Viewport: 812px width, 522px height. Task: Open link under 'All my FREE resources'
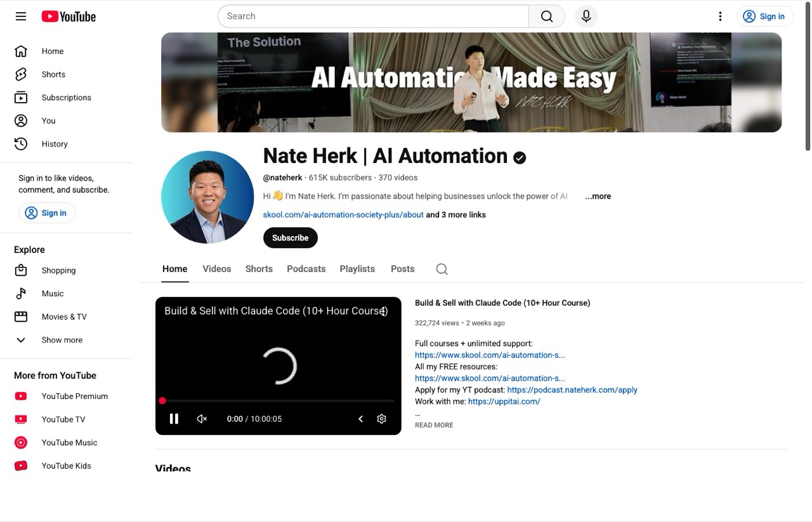(x=490, y=379)
